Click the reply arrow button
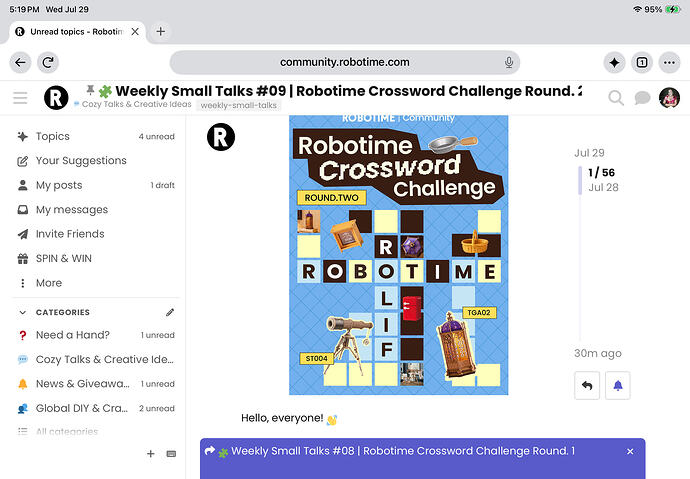The image size is (690, 479). click(587, 385)
